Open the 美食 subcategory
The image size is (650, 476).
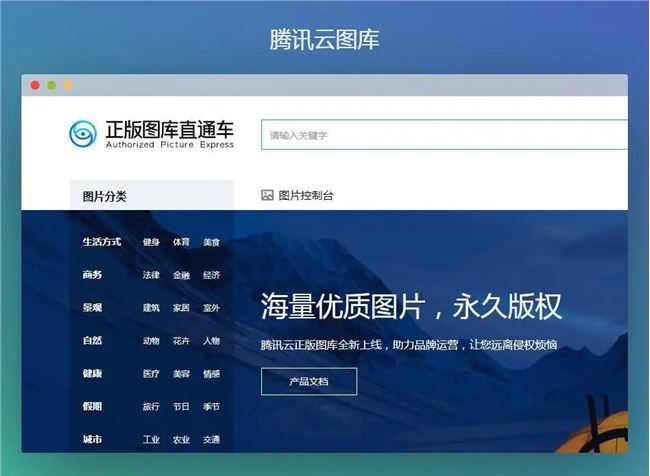point(211,242)
